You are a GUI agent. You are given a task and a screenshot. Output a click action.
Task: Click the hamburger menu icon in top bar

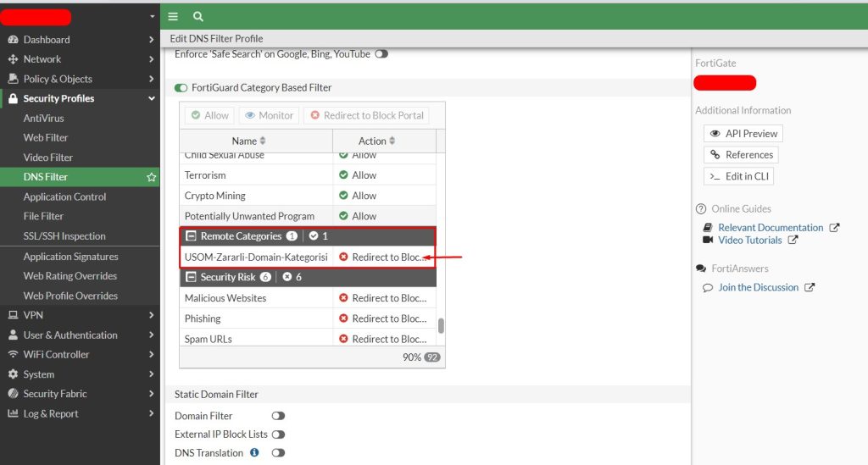[x=173, y=16]
